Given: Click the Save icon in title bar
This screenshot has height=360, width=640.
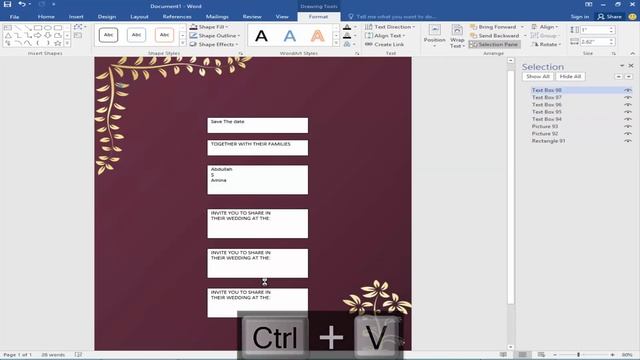Looking at the screenshot, I should (x=7, y=4).
